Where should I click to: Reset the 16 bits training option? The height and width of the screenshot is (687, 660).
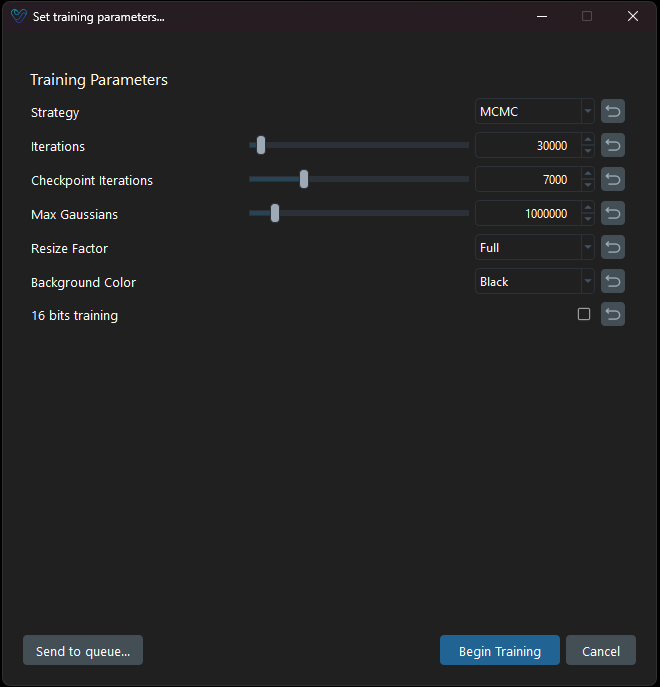tap(613, 315)
